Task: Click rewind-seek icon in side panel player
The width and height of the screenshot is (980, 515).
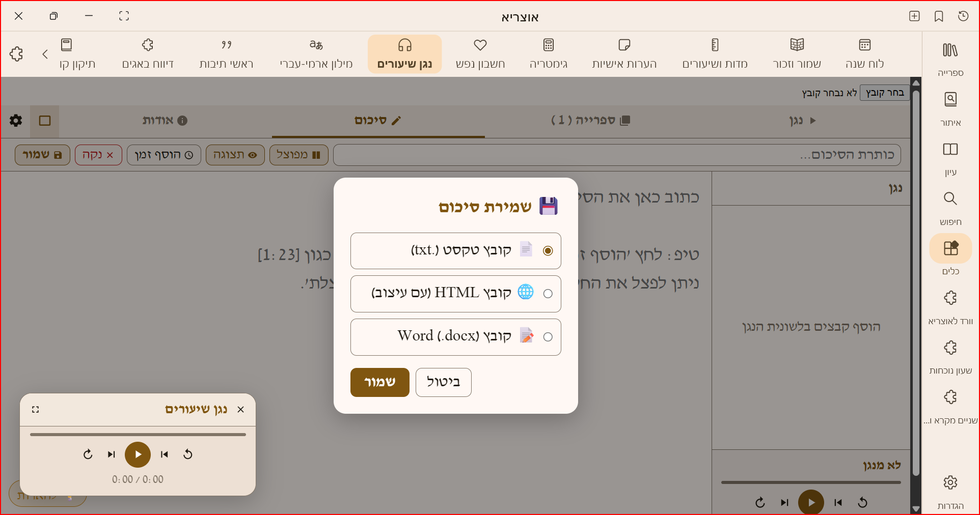Action: point(863,503)
